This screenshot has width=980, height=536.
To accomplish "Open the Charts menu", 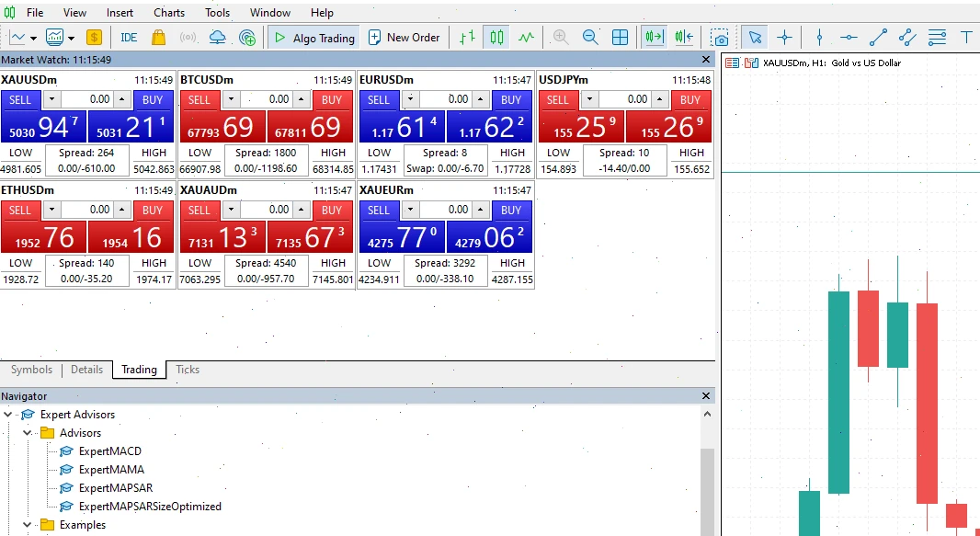I will (169, 13).
